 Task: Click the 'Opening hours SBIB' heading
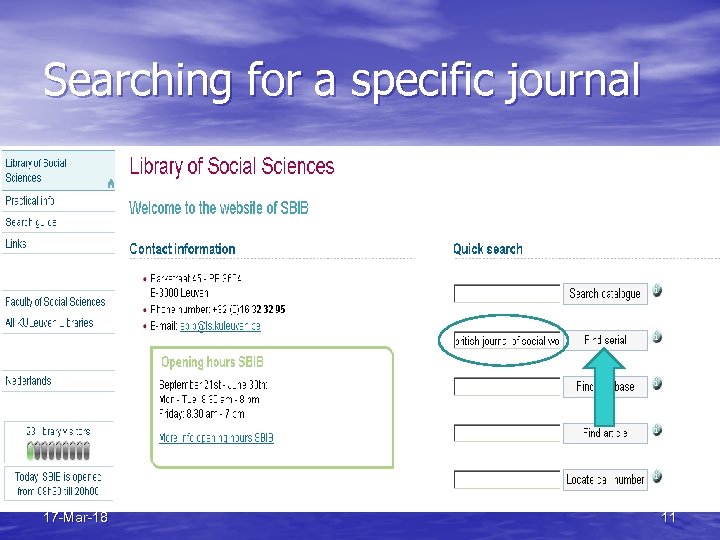coord(212,362)
